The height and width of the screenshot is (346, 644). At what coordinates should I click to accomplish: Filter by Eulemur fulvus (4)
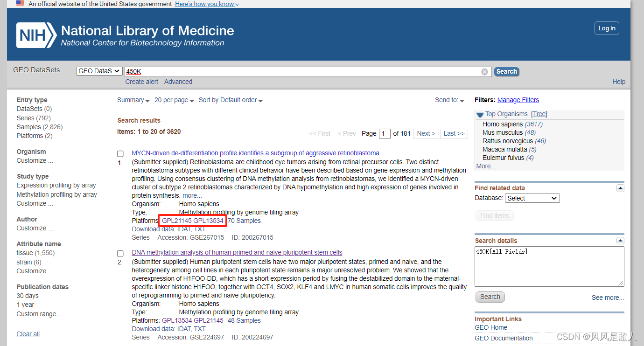pyautogui.click(x=508, y=158)
